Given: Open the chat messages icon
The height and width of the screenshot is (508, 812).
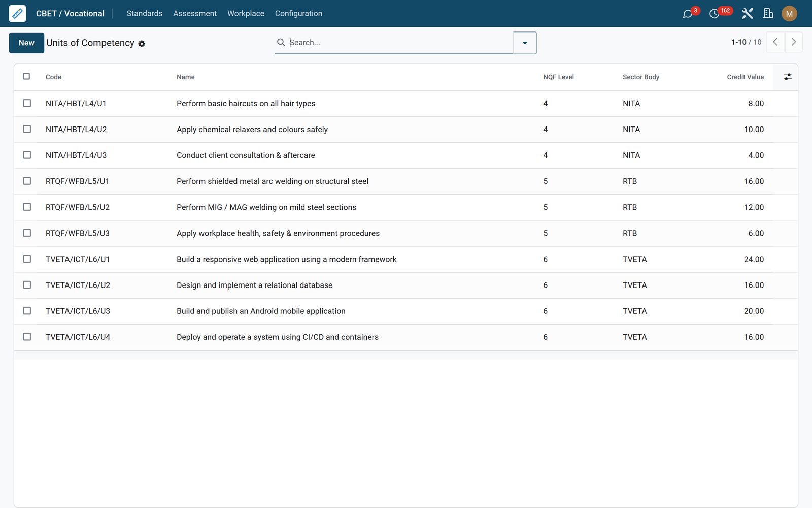Looking at the screenshot, I should (x=688, y=14).
